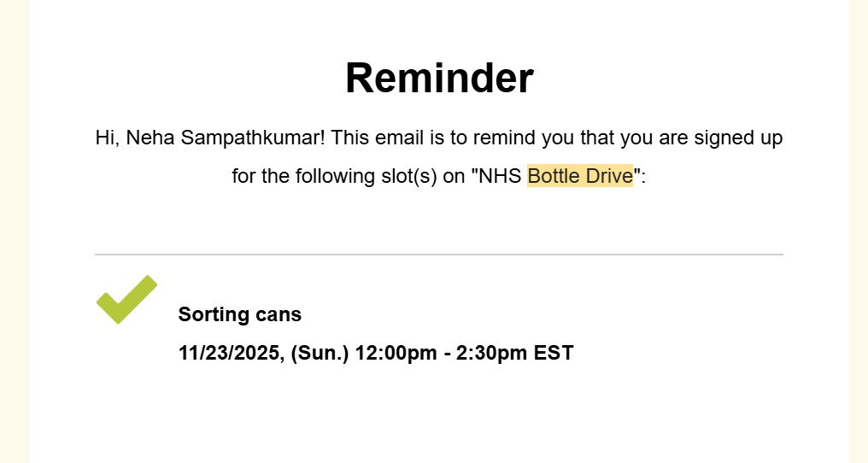Click the left cream-colored page margin

coord(15,231)
